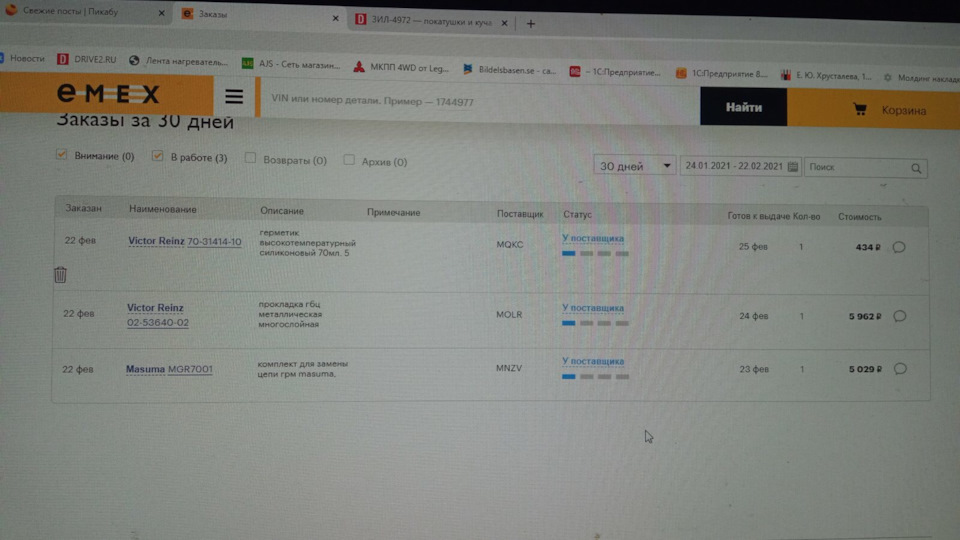
Task: Click the Заказан column header
Action: point(83,208)
